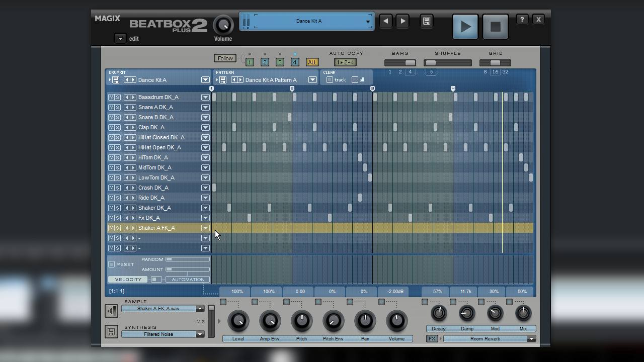Select bar 3 button
Viewport: 644px width, 362px height.
[280, 62]
